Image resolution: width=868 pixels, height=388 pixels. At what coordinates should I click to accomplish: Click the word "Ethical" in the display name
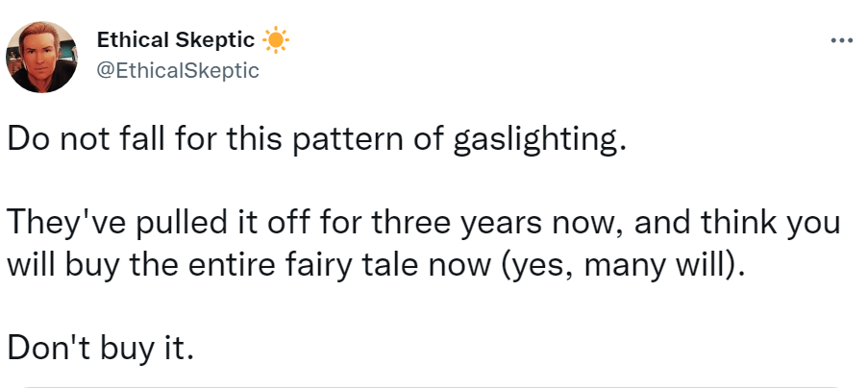[128, 40]
